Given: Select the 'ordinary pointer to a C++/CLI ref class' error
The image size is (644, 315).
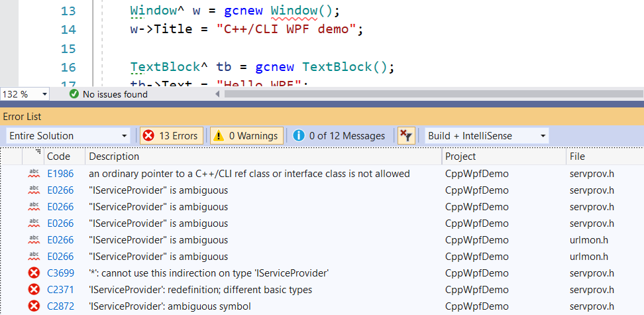Looking at the screenshot, I should click(249, 174).
